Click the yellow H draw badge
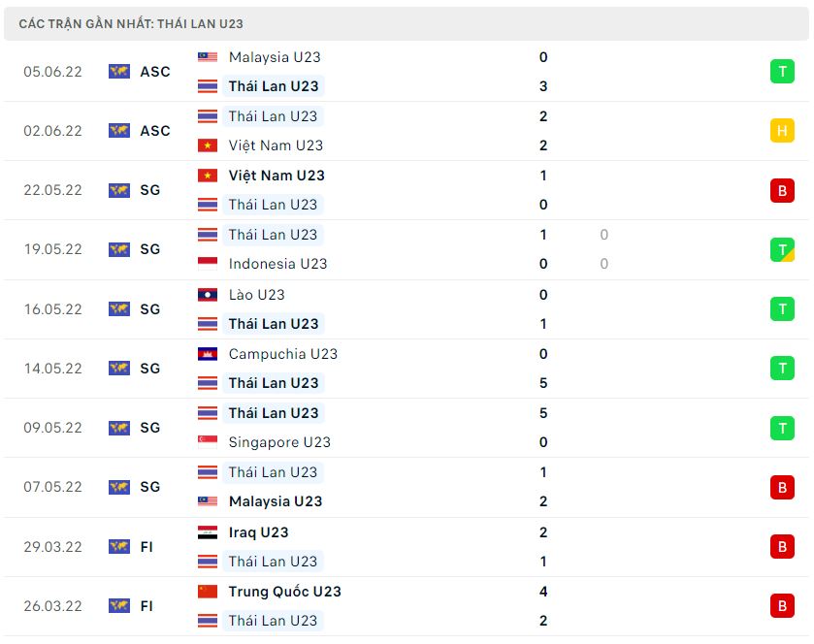814x644 pixels. click(782, 131)
